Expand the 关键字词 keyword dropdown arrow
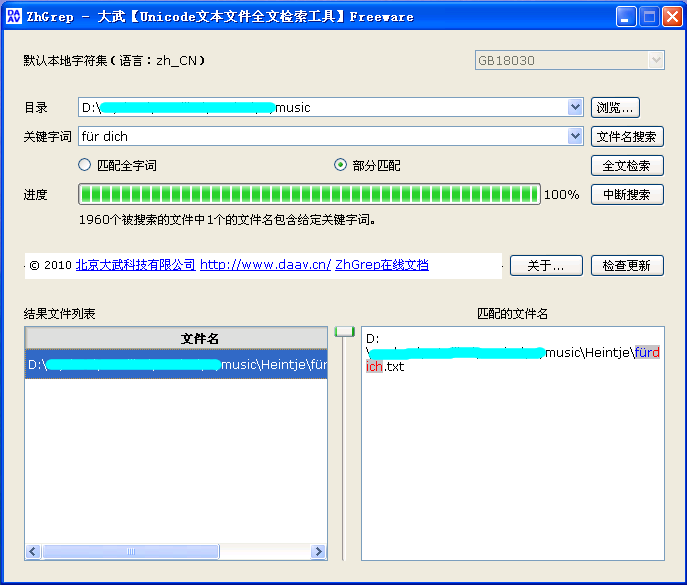687x585 pixels. (x=575, y=136)
